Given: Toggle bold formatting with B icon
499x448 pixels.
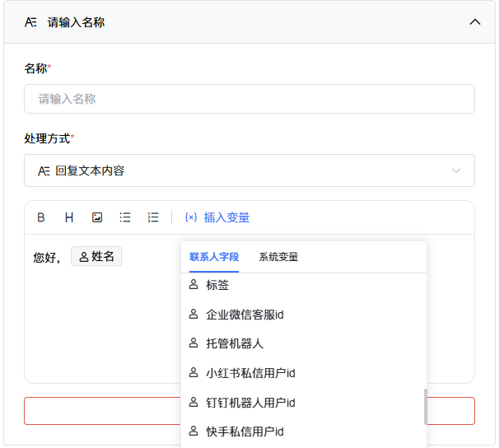Looking at the screenshot, I should (x=41, y=217).
